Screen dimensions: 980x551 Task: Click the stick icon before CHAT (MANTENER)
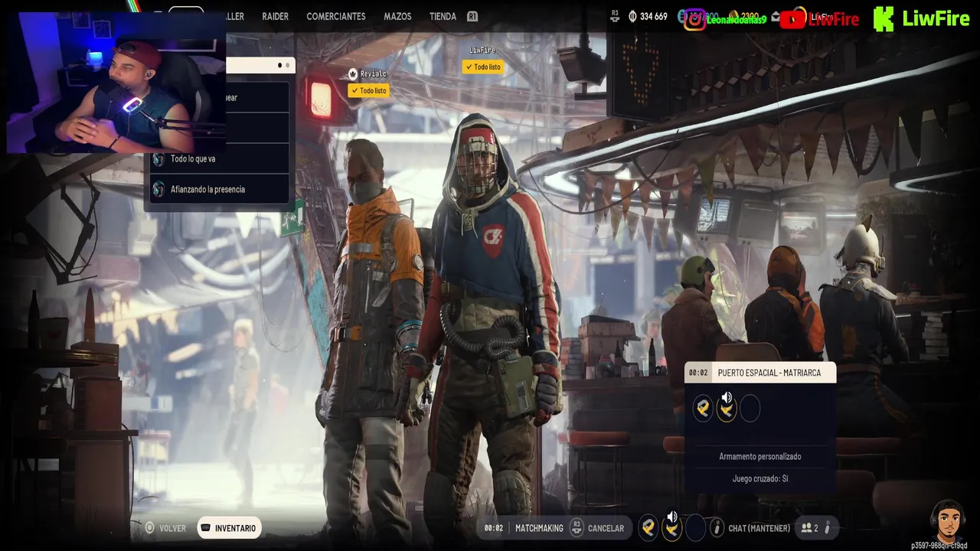[x=717, y=528]
